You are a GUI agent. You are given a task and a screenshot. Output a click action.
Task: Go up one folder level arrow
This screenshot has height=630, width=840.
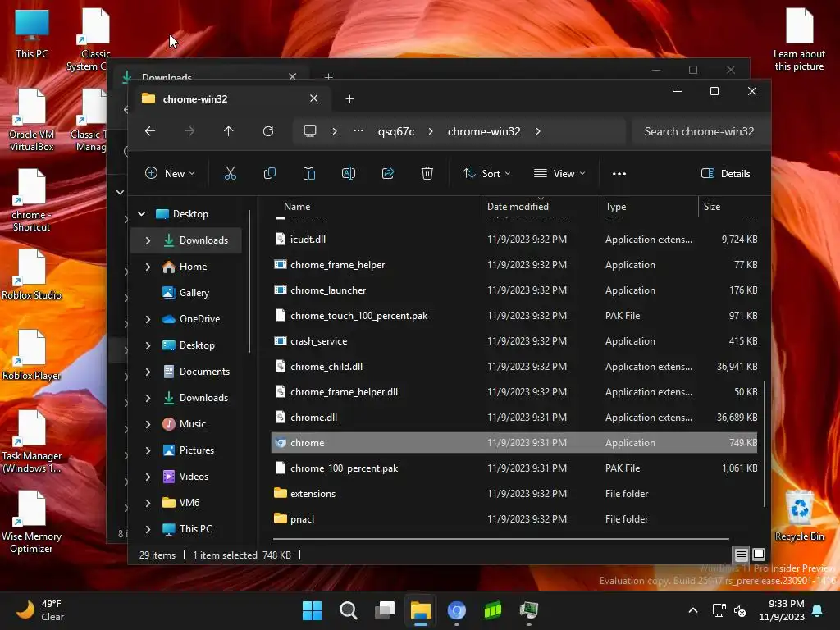coord(229,131)
